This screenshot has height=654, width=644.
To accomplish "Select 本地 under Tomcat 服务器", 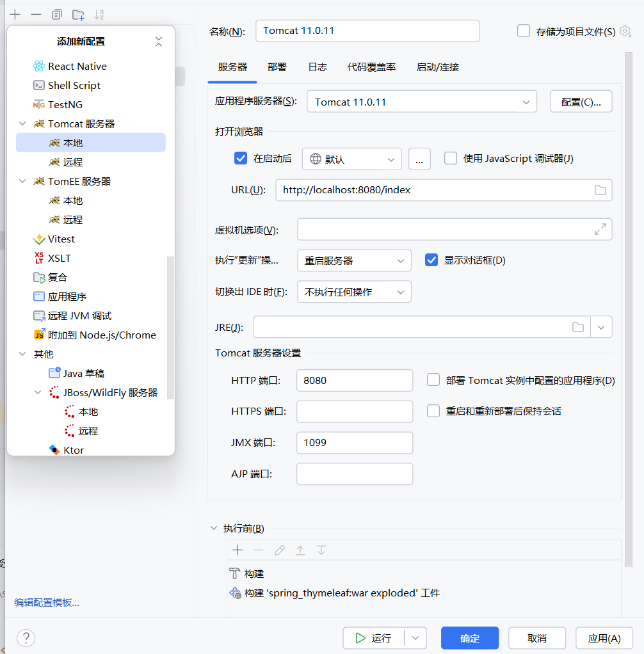I will 90,143.
